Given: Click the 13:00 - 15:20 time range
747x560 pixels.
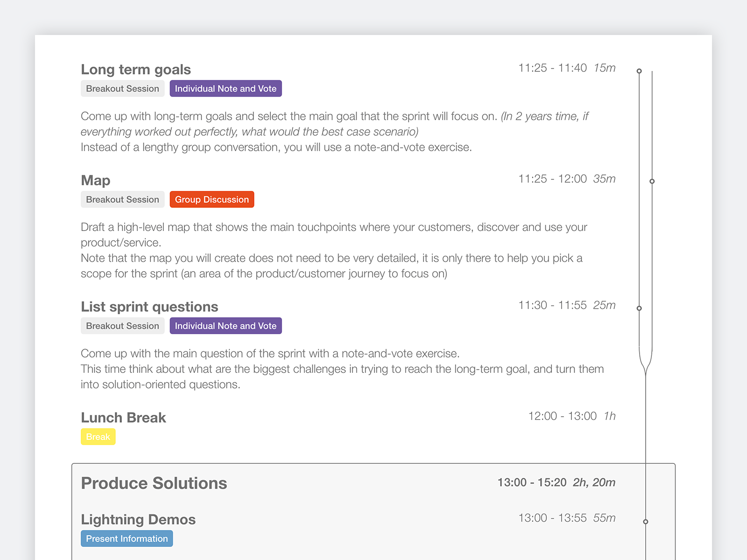Looking at the screenshot, I should pyautogui.click(x=532, y=483).
